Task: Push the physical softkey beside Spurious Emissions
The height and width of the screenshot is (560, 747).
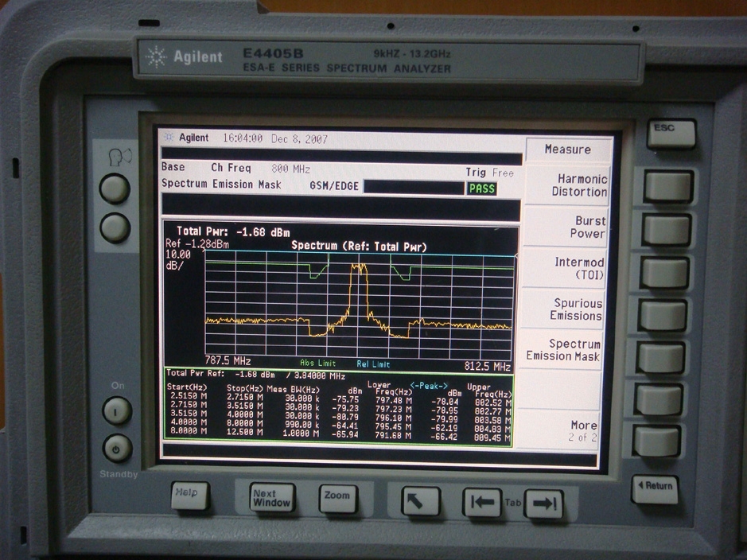Action: (x=663, y=315)
